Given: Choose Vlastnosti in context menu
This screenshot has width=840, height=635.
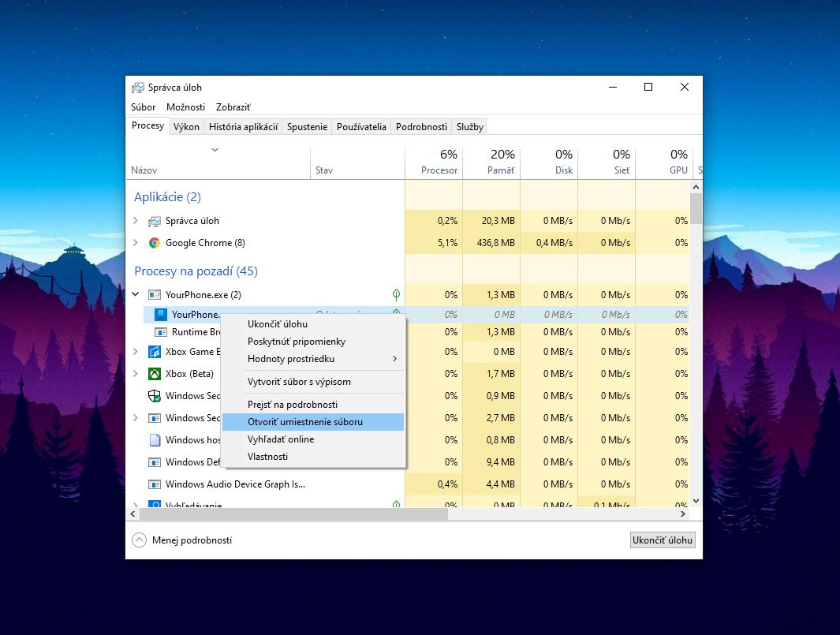Looking at the screenshot, I should tap(313, 457).
